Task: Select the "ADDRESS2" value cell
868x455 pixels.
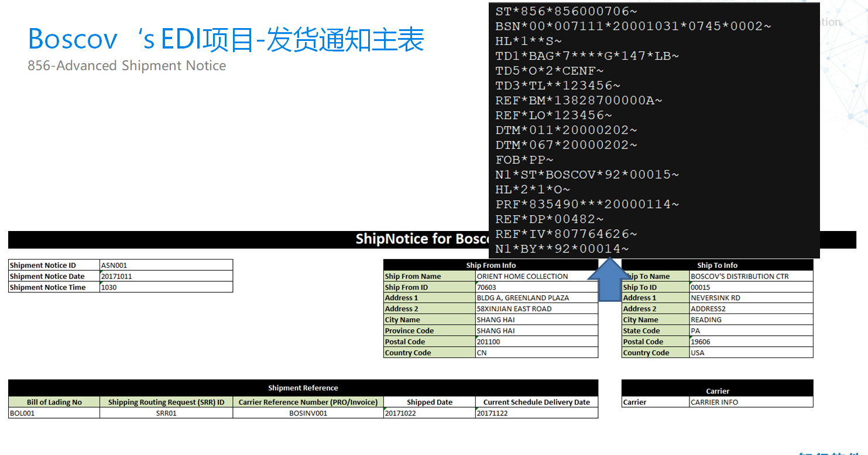Action: tap(752, 309)
